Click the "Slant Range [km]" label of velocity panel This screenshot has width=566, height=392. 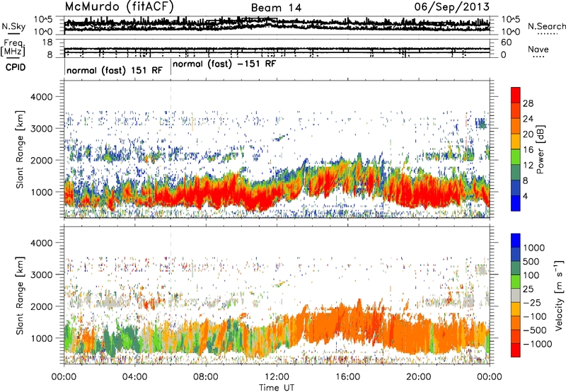(20, 295)
